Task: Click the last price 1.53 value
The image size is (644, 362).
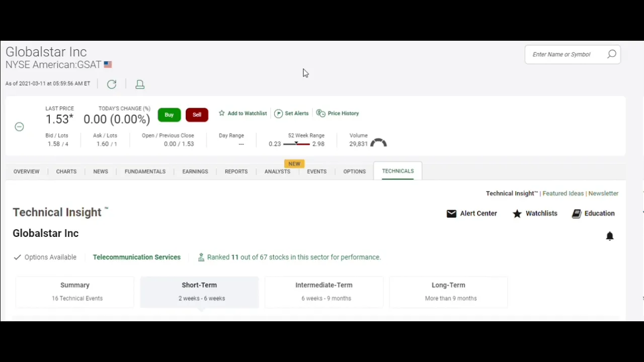Action: (x=59, y=119)
